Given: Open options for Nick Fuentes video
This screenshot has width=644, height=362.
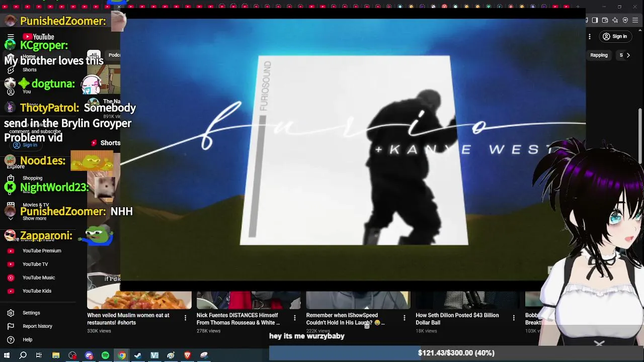Looking at the screenshot, I should pos(295,318).
